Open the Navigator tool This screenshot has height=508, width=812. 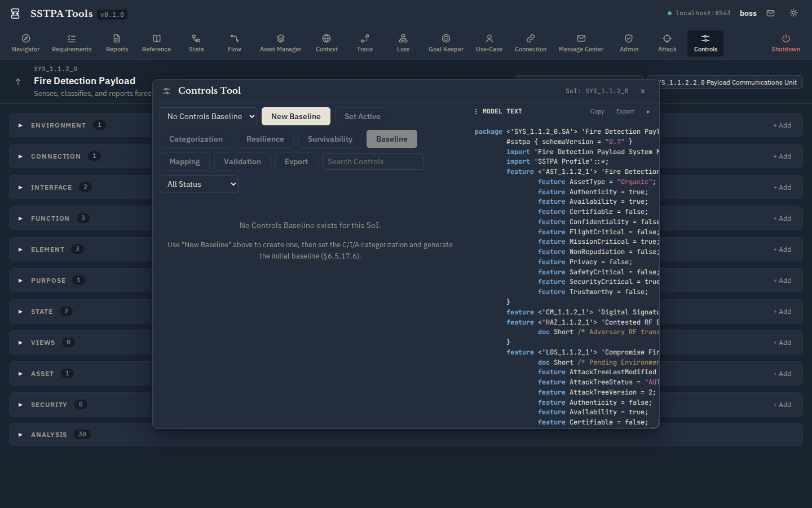[25, 43]
